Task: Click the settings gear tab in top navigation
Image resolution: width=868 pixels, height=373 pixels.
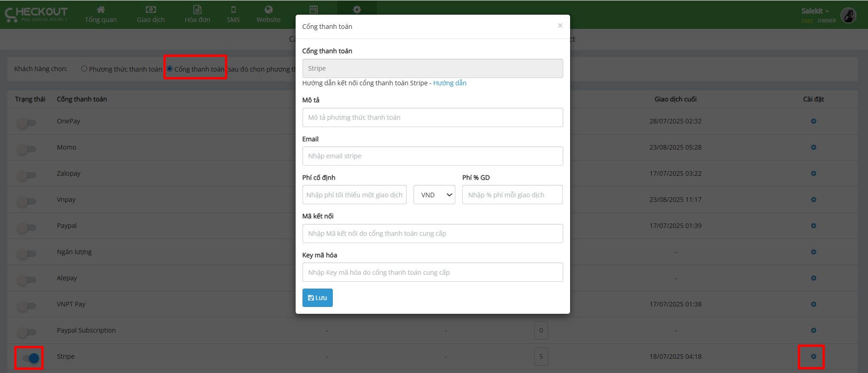Action: (x=357, y=10)
